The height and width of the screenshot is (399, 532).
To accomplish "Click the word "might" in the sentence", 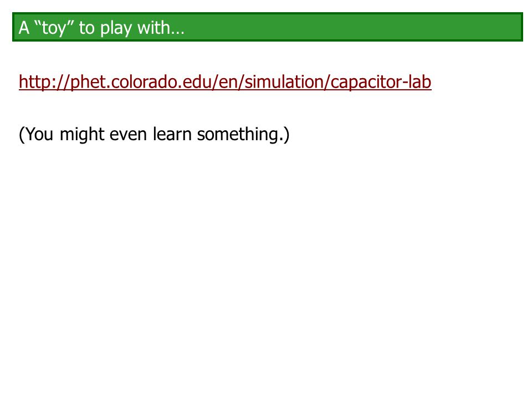I will tap(81, 134).
